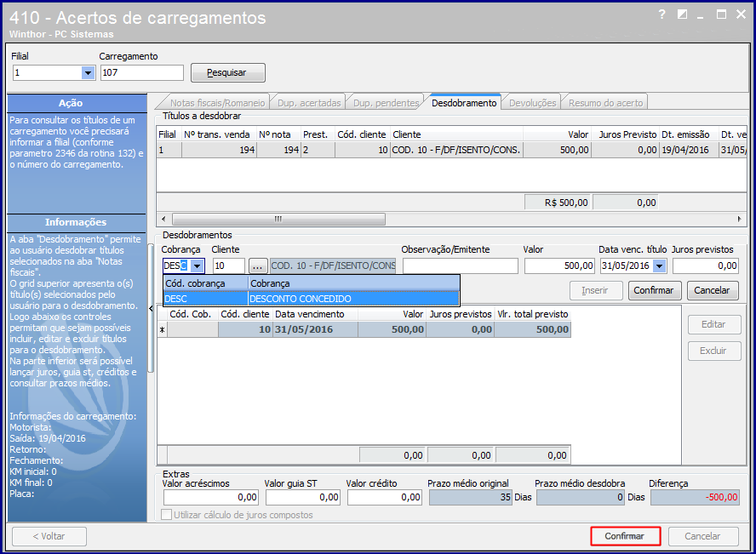Click the Prazo médio original field

click(471, 497)
